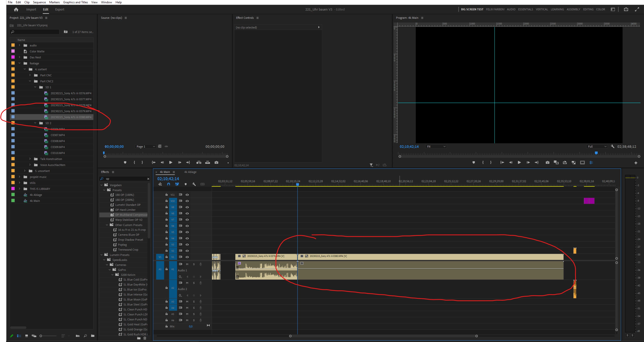This screenshot has height=342, width=644.
Task: Expand the audio bin in the Project panel
Action: click(x=19, y=45)
